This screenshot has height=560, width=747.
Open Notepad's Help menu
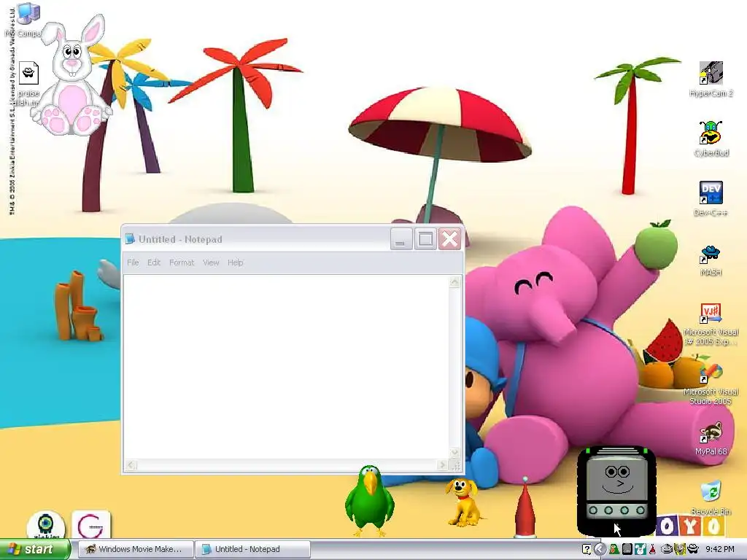(x=236, y=262)
